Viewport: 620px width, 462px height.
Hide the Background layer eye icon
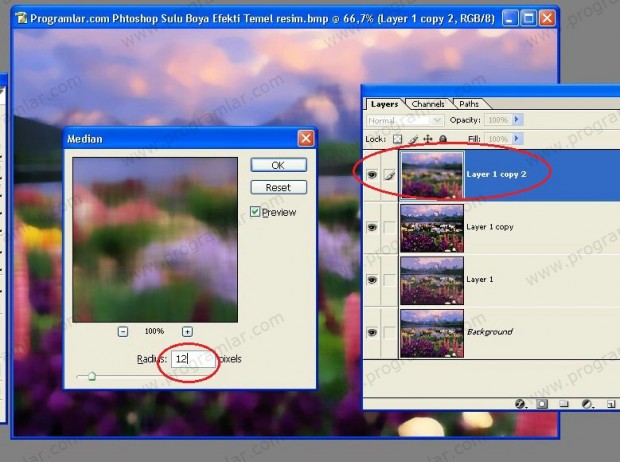[x=372, y=332]
